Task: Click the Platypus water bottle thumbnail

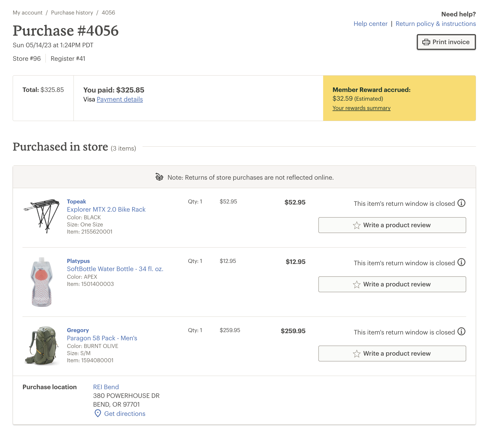Action: (x=42, y=282)
